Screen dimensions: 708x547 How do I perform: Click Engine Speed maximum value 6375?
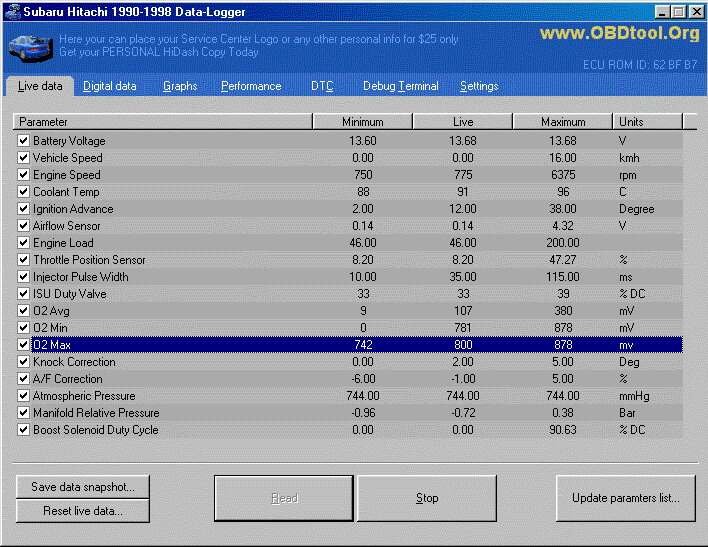click(563, 175)
